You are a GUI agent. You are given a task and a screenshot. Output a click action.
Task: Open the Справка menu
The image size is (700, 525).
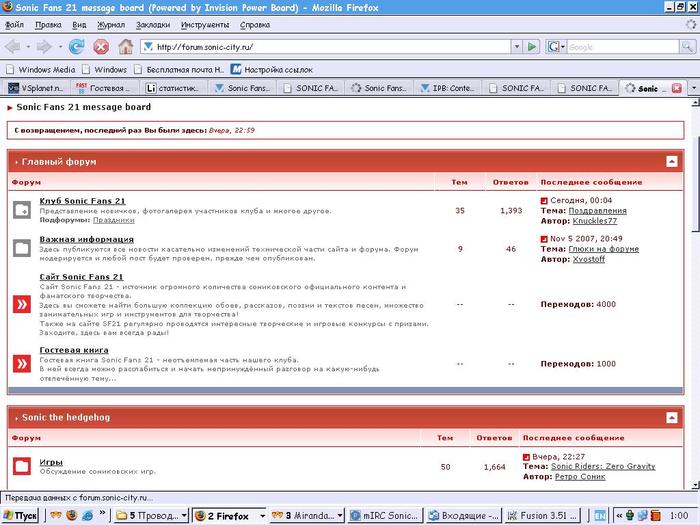255,25
